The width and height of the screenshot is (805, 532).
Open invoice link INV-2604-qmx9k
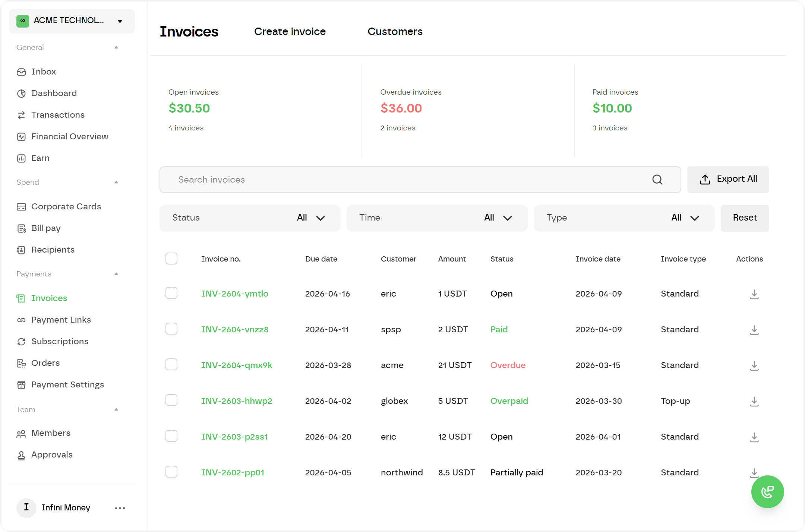click(x=237, y=365)
